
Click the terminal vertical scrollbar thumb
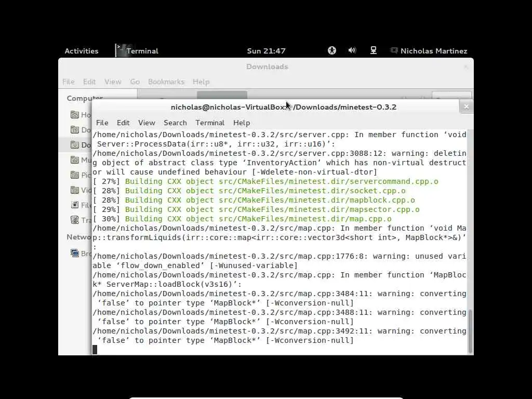point(470,331)
